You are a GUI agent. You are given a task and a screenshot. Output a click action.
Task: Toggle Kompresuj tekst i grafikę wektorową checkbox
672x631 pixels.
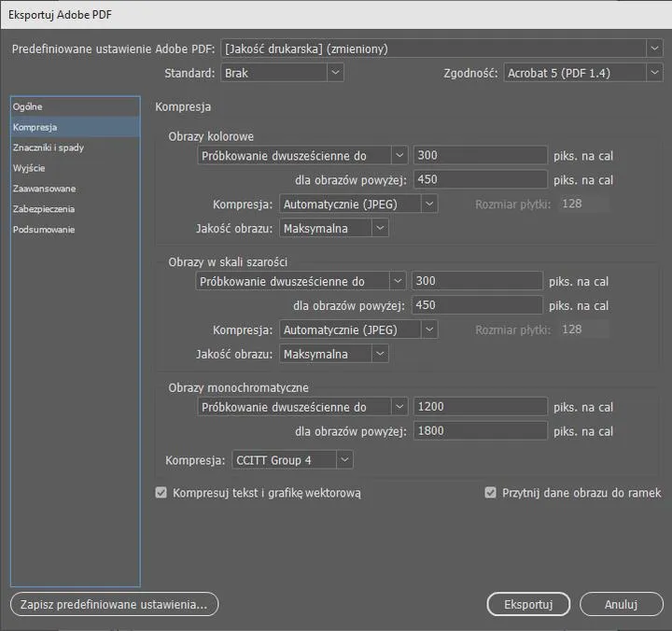point(161,493)
